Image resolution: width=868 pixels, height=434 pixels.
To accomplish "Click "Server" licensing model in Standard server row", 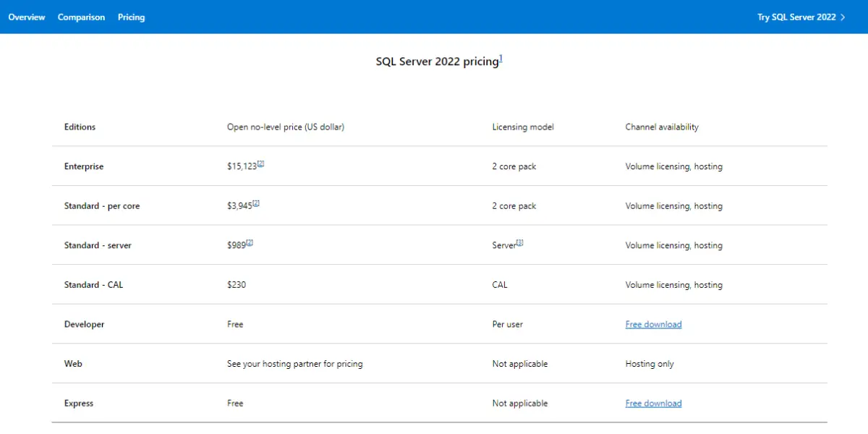I will click(x=504, y=246).
